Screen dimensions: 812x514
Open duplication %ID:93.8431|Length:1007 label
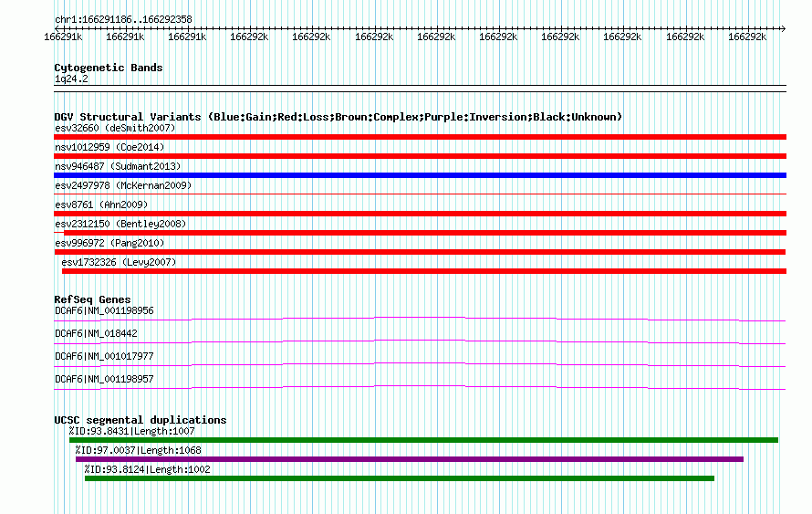[x=132, y=431]
